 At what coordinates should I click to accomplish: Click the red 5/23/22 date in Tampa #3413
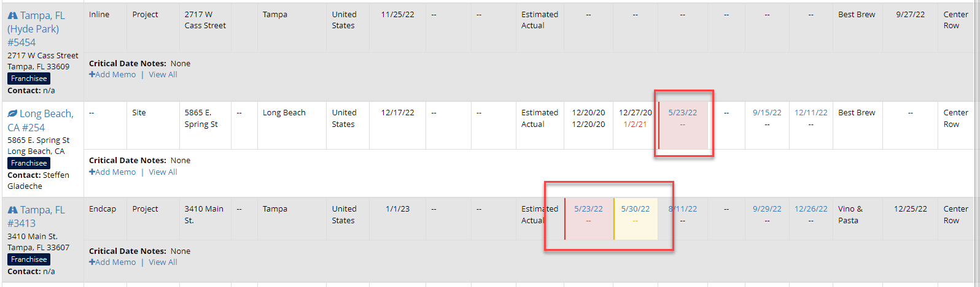(x=588, y=209)
